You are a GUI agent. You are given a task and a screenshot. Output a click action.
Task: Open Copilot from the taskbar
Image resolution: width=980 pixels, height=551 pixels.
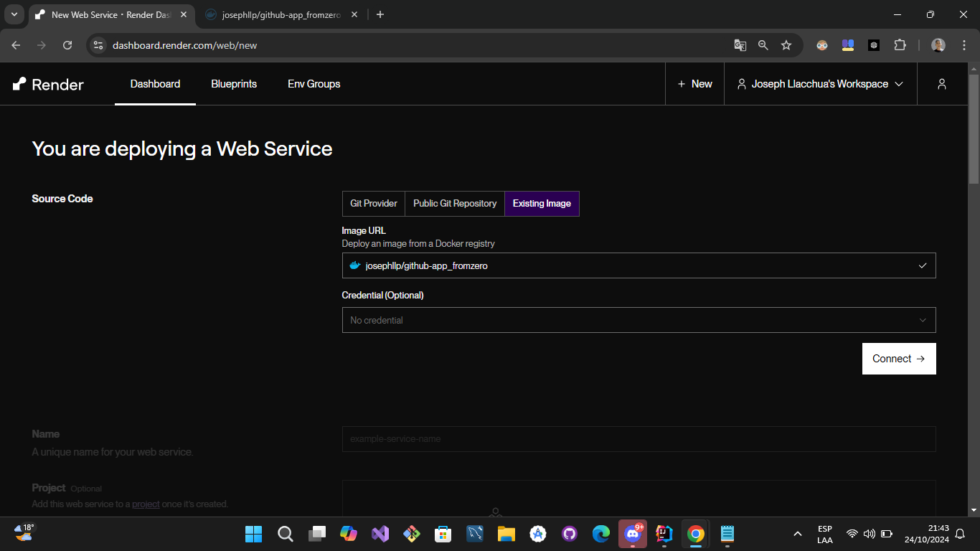(348, 534)
